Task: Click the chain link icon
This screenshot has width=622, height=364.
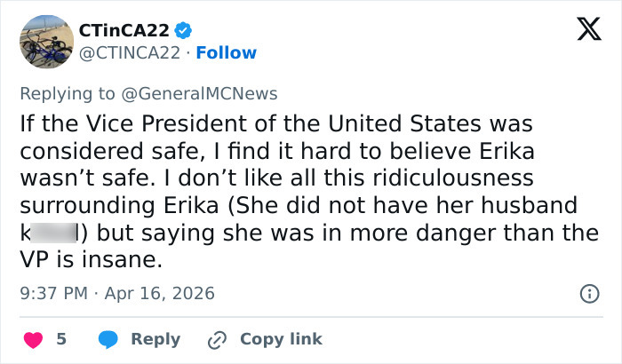Action: 217,339
